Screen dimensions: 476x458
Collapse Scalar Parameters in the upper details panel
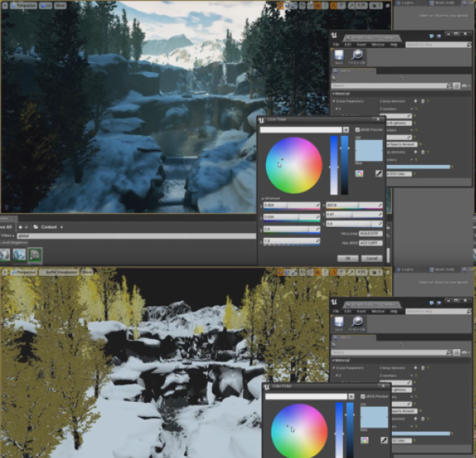(334, 101)
